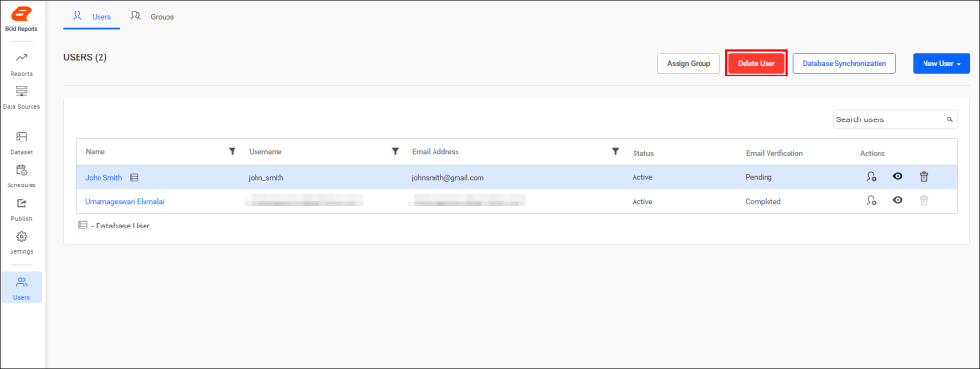The image size is (980, 369).
Task: Open Publish in the sidebar
Action: click(22, 209)
